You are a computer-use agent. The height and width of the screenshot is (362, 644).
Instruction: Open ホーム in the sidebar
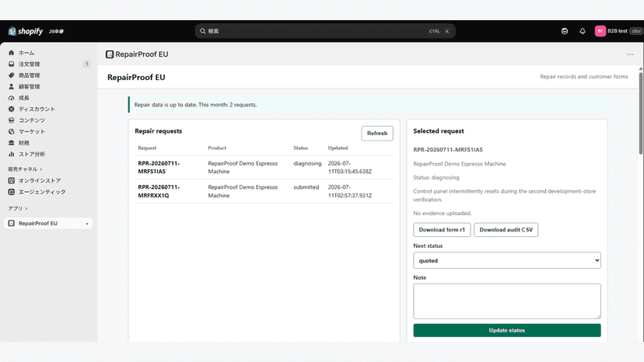click(x=26, y=53)
